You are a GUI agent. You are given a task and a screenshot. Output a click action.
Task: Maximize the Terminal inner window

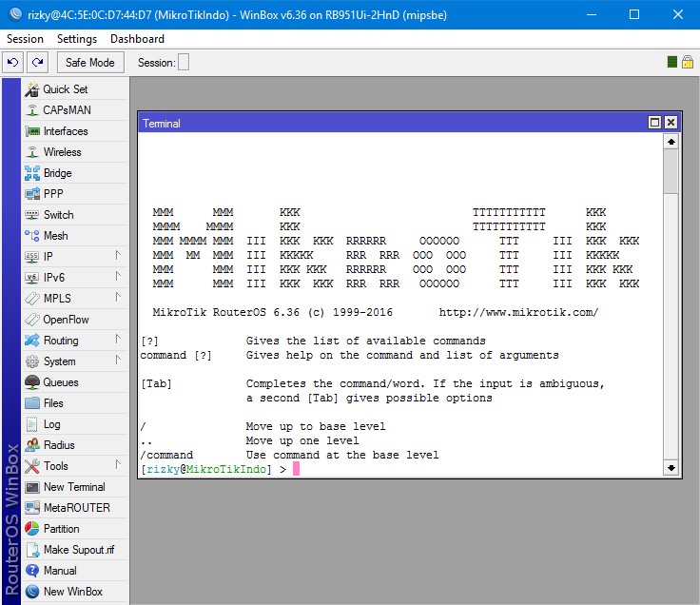pos(654,123)
